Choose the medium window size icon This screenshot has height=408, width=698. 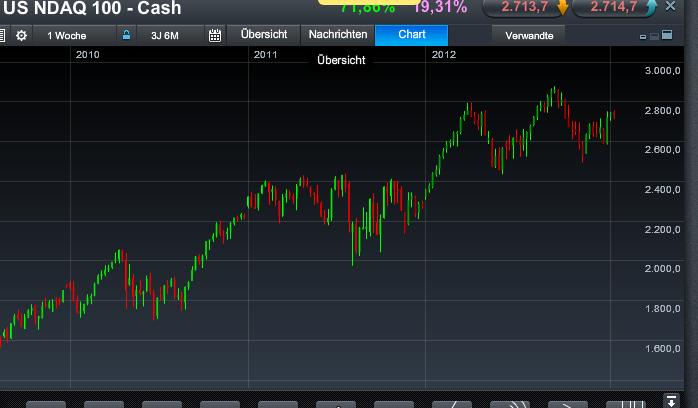tap(654, 36)
